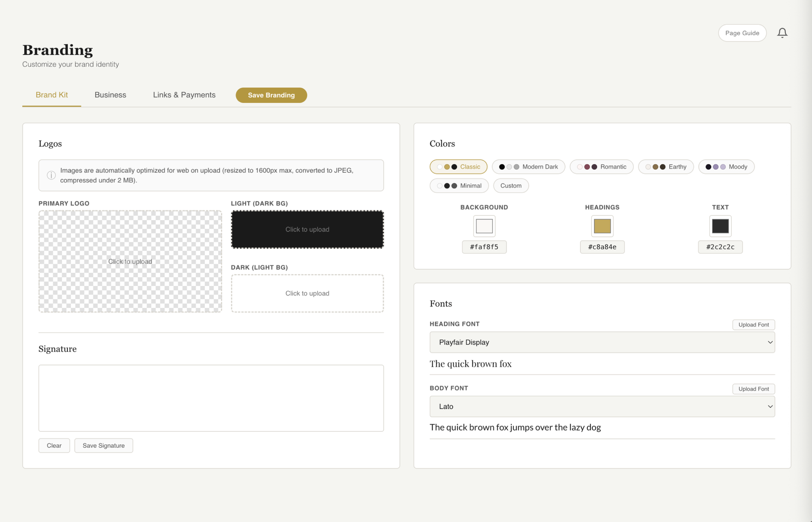The image size is (812, 522).
Task: Click the Save Branding button
Action: 271,95
